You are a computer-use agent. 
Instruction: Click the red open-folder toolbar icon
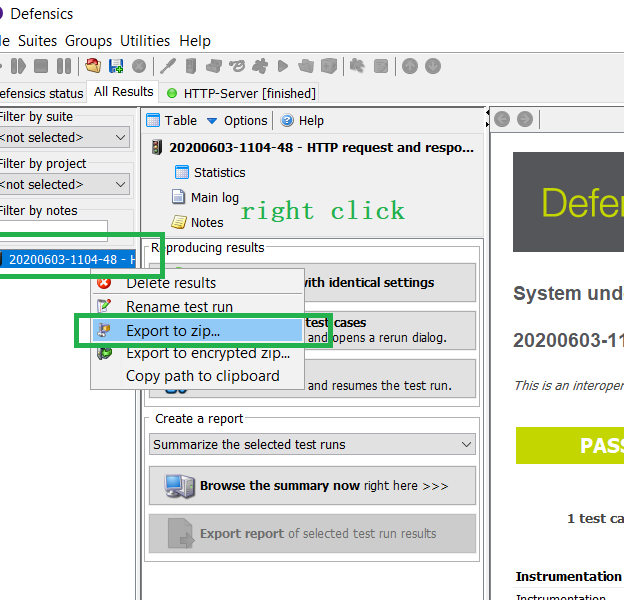93,66
